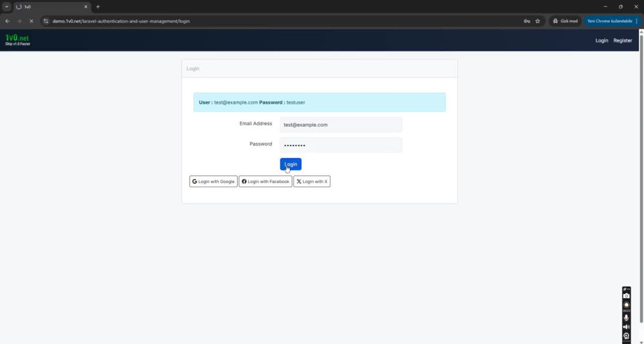
Task: Click the 1v0.net logo
Action: pyautogui.click(x=17, y=40)
